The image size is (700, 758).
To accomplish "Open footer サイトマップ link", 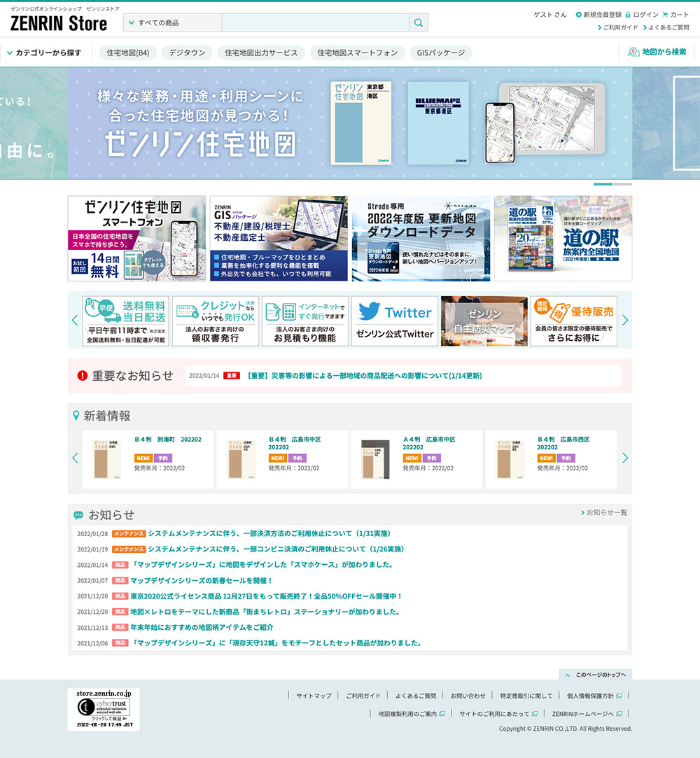I will tap(314, 696).
